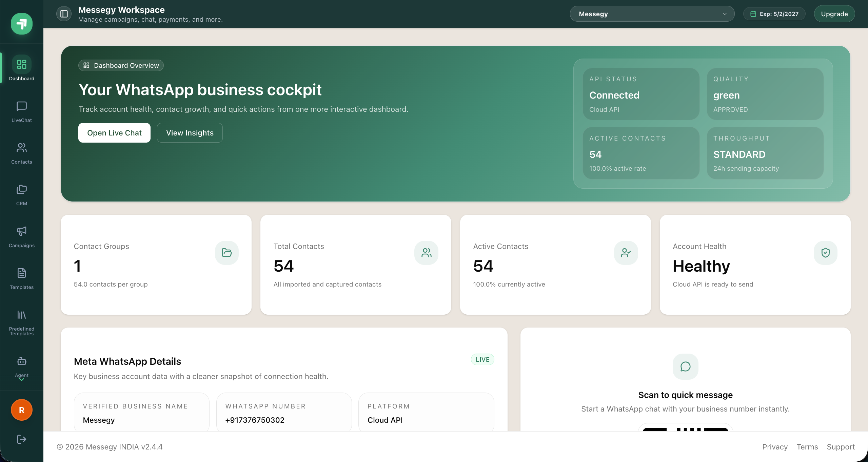Click the chevron arrow of Messegy selector
The width and height of the screenshot is (868, 462).
tap(725, 14)
